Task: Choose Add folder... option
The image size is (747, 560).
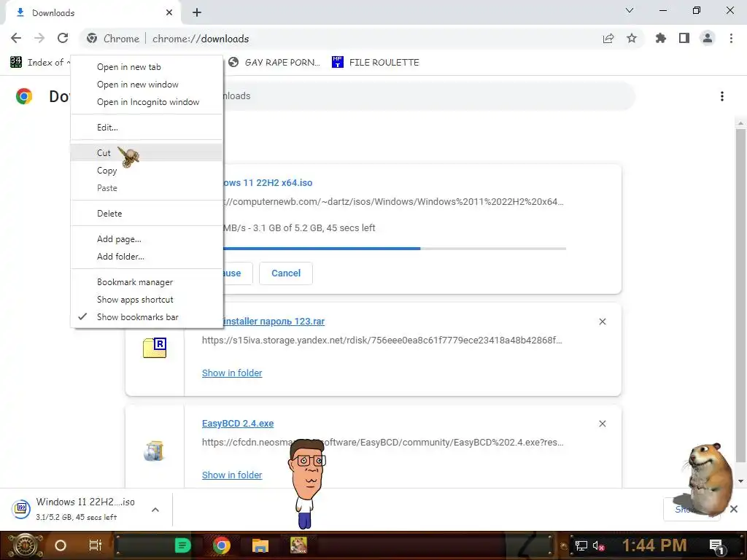Action: coord(146,257)
